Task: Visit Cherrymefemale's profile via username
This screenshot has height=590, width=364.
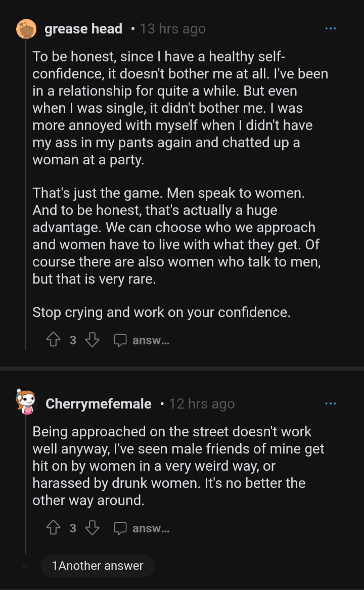Action: click(x=98, y=404)
